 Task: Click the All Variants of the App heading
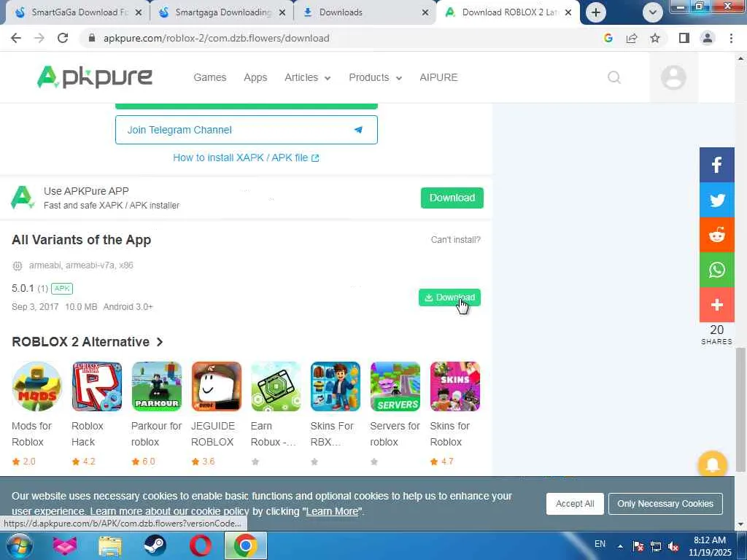pyautogui.click(x=82, y=239)
